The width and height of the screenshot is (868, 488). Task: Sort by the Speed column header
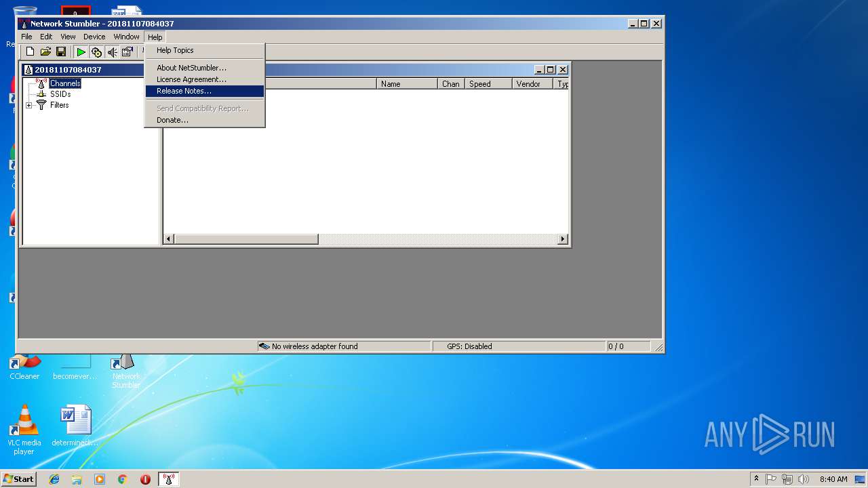(x=488, y=84)
